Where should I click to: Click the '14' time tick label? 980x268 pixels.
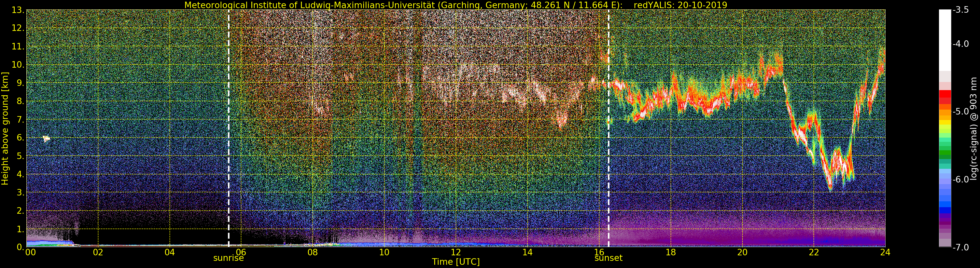click(527, 252)
